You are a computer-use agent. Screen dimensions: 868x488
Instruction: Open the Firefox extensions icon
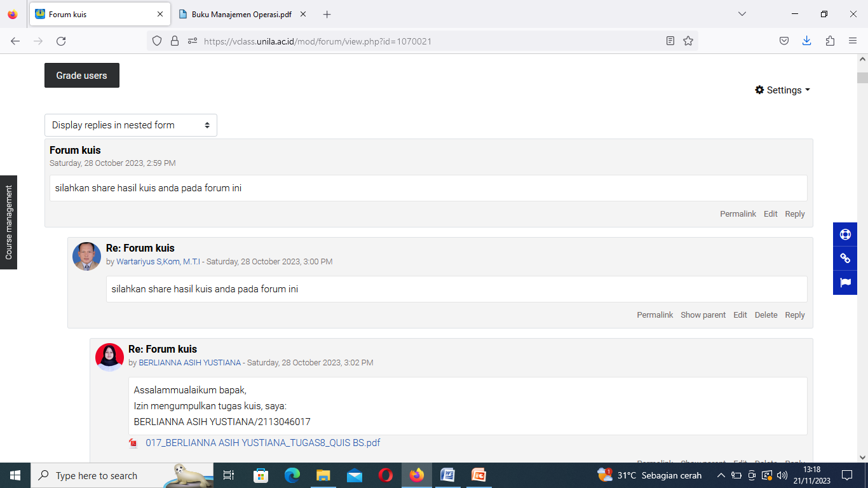pos(830,41)
